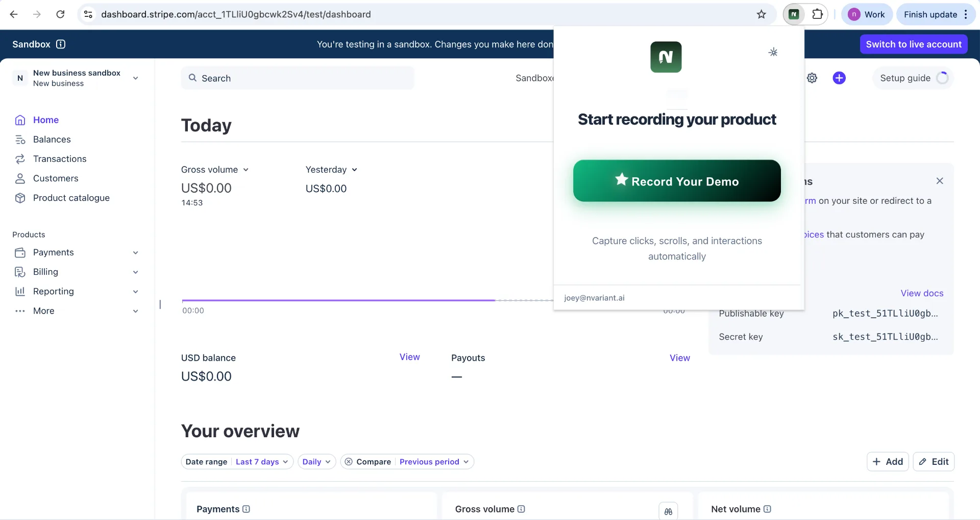980x520 pixels.
Task: Go to Transactions in sidebar
Action: pyautogui.click(x=60, y=159)
